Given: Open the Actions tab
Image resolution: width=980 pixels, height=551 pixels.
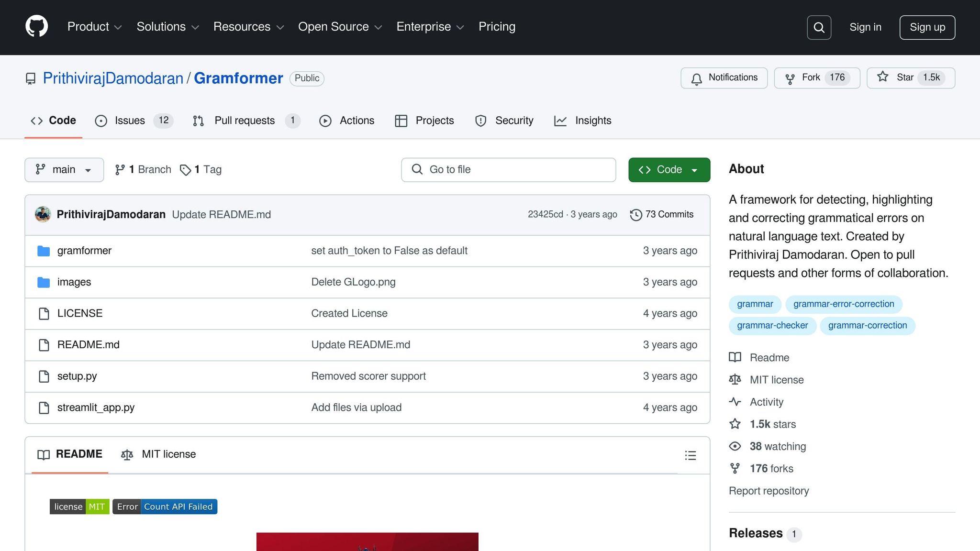Looking at the screenshot, I should [356, 121].
